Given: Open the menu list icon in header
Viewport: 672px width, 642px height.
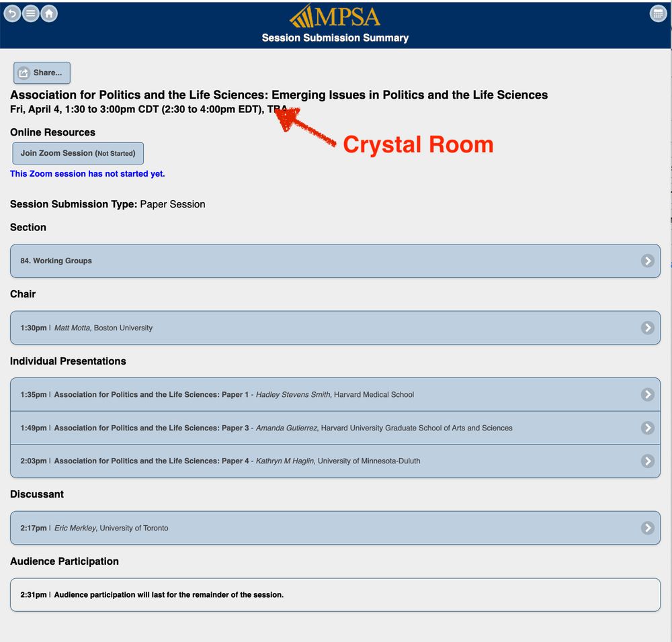Looking at the screenshot, I should [x=30, y=13].
